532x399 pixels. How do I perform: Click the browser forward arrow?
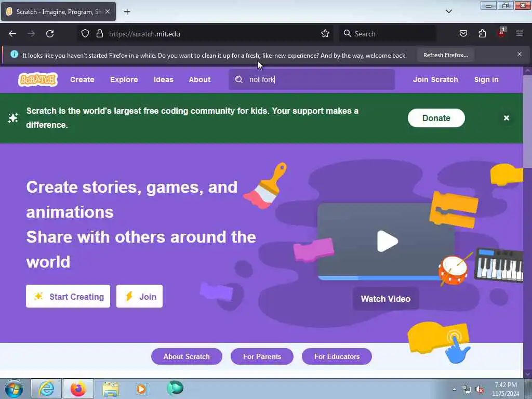31,34
